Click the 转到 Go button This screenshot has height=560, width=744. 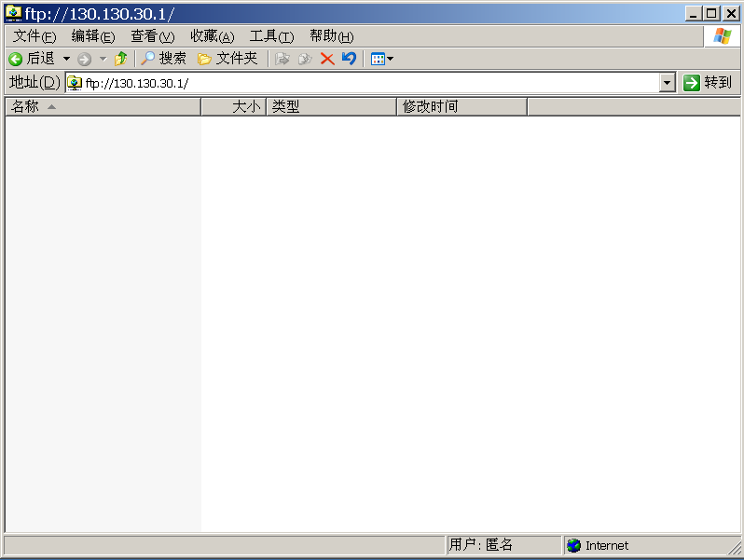pos(708,83)
